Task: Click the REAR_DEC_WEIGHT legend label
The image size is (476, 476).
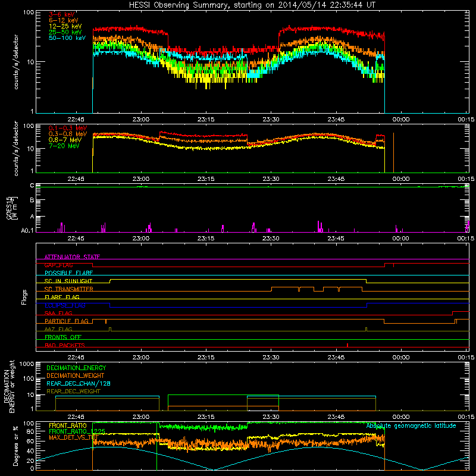Action: pyautogui.click(x=73, y=392)
